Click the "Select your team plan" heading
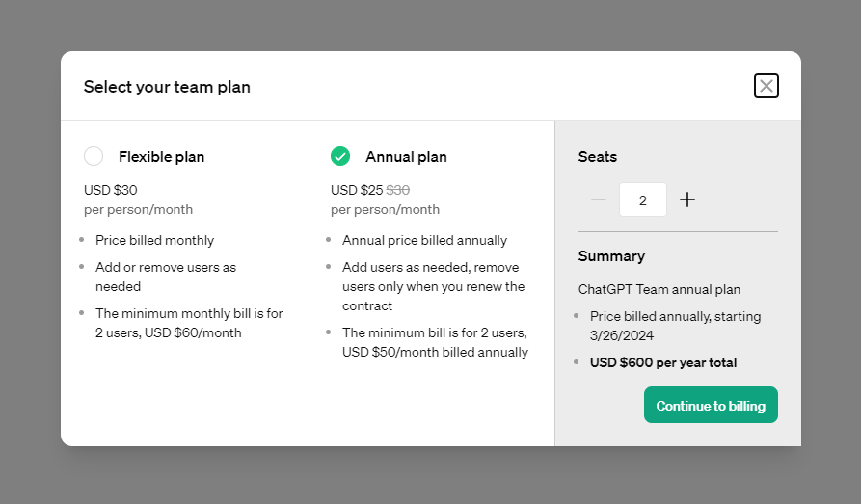This screenshot has width=861, height=504. [167, 87]
